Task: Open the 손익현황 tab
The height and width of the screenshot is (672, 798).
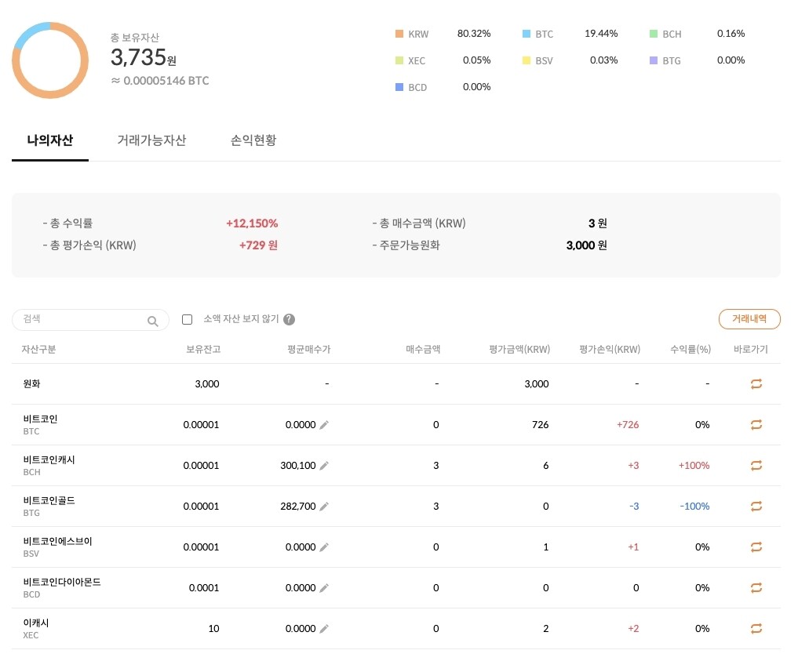Action: [253, 140]
